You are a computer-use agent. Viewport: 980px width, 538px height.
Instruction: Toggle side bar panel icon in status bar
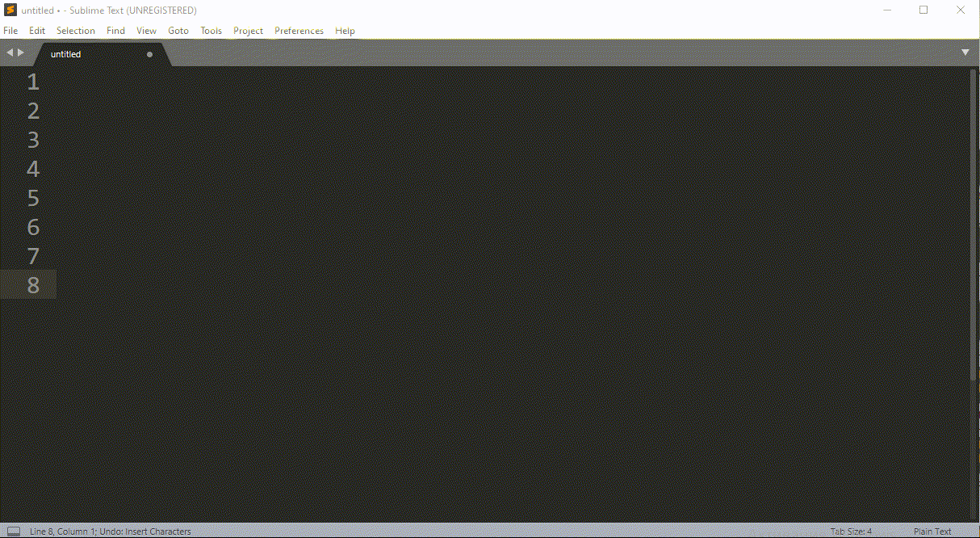tap(14, 532)
